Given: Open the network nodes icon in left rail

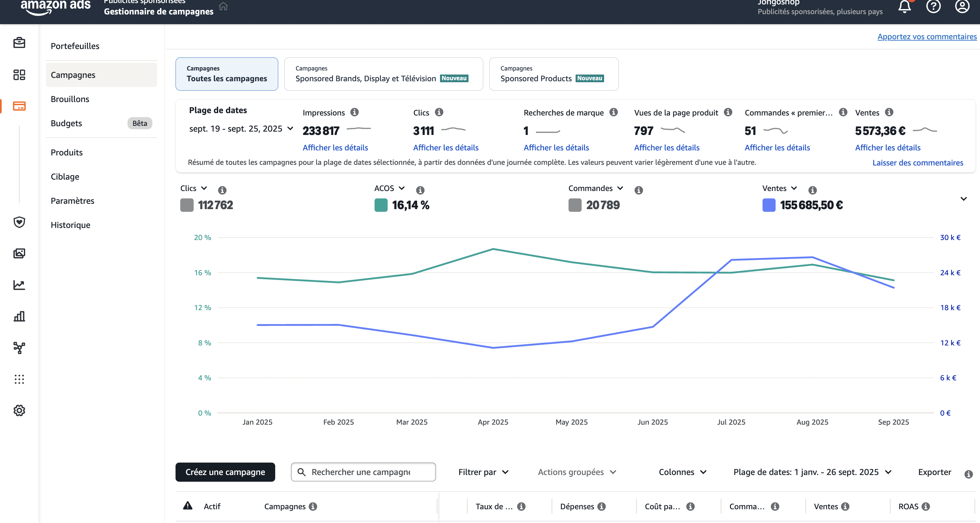Looking at the screenshot, I should tap(19, 347).
